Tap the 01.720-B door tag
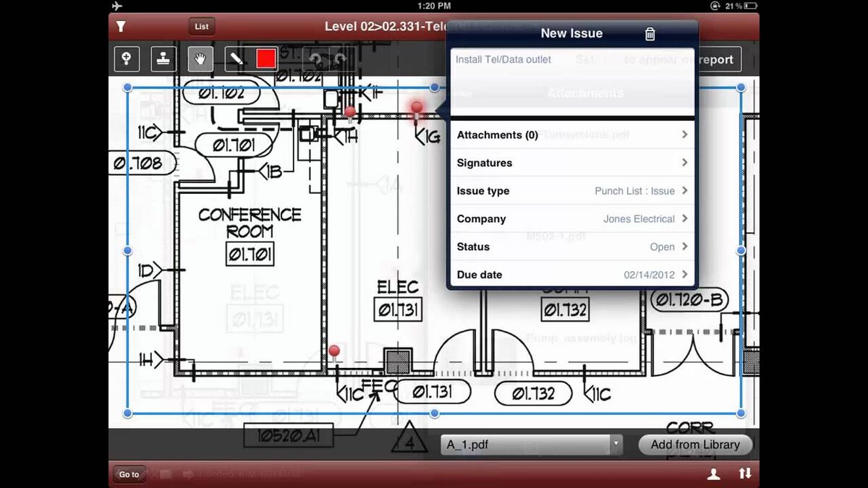 coord(689,299)
